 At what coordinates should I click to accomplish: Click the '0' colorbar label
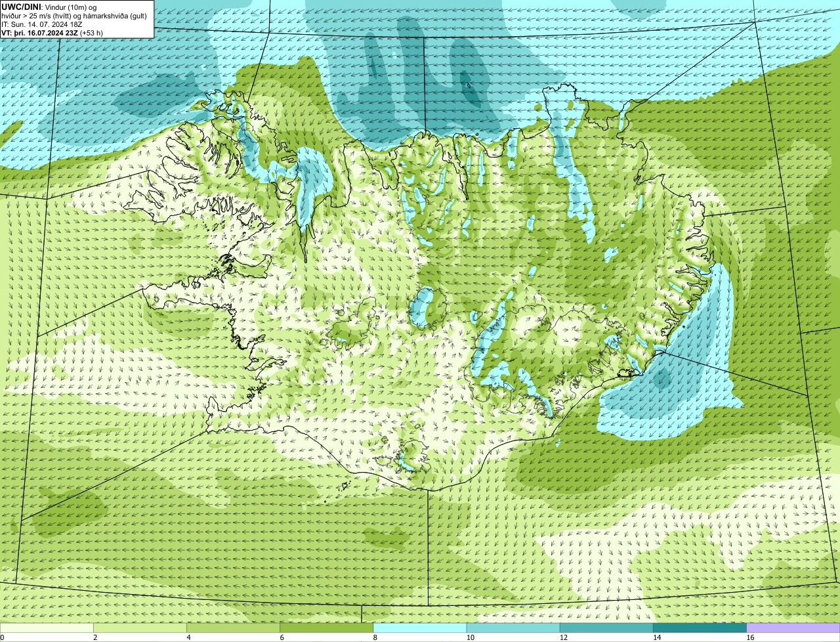[x=2, y=637]
